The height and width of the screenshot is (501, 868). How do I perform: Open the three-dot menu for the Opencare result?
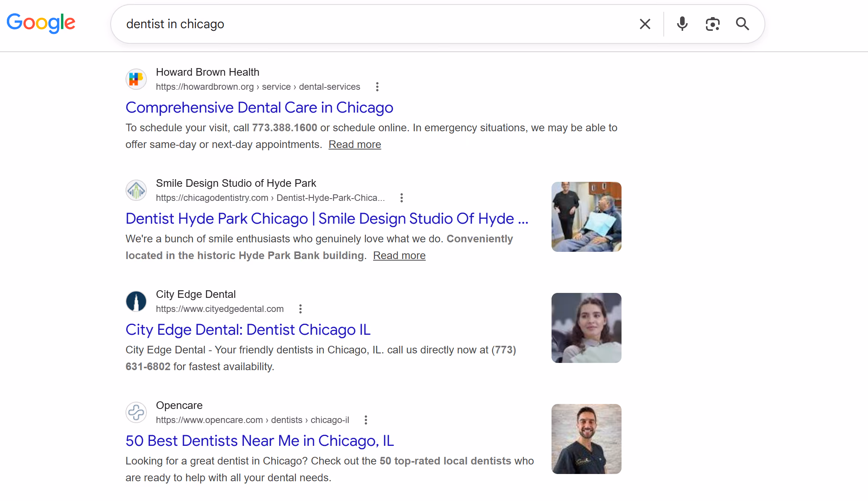pyautogui.click(x=366, y=420)
